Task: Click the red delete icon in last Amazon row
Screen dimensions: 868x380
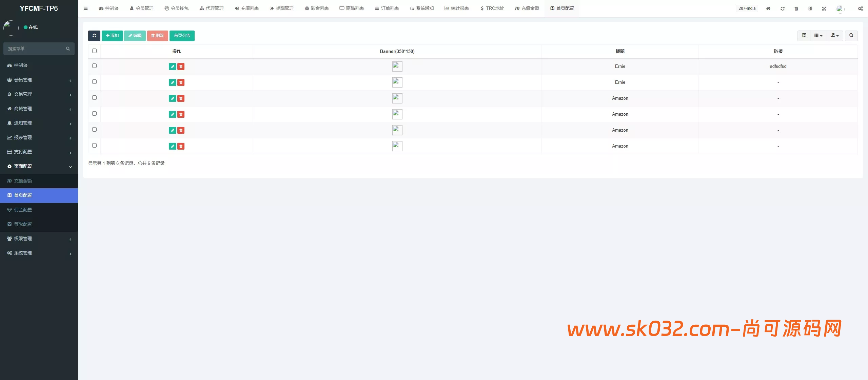Action: (181, 146)
